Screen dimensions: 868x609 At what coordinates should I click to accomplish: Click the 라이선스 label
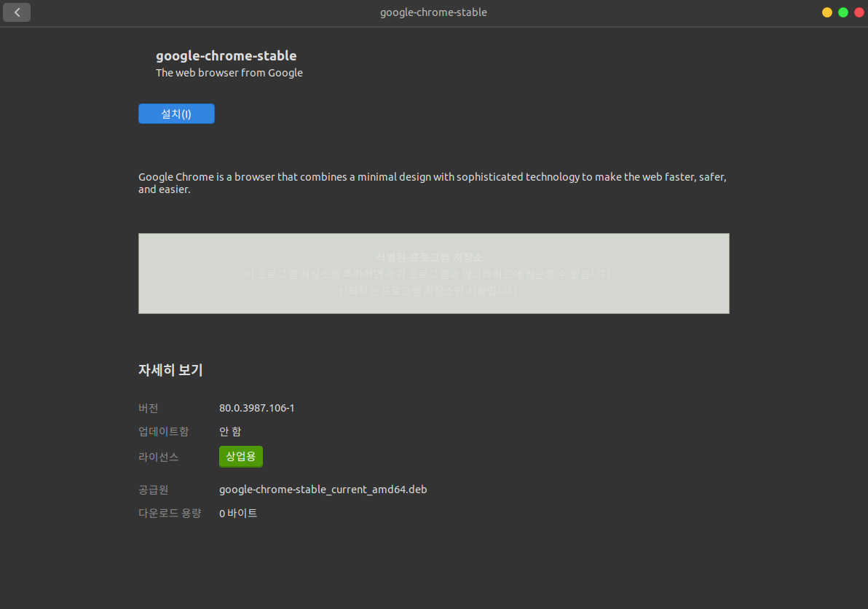pyautogui.click(x=158, y=457)
